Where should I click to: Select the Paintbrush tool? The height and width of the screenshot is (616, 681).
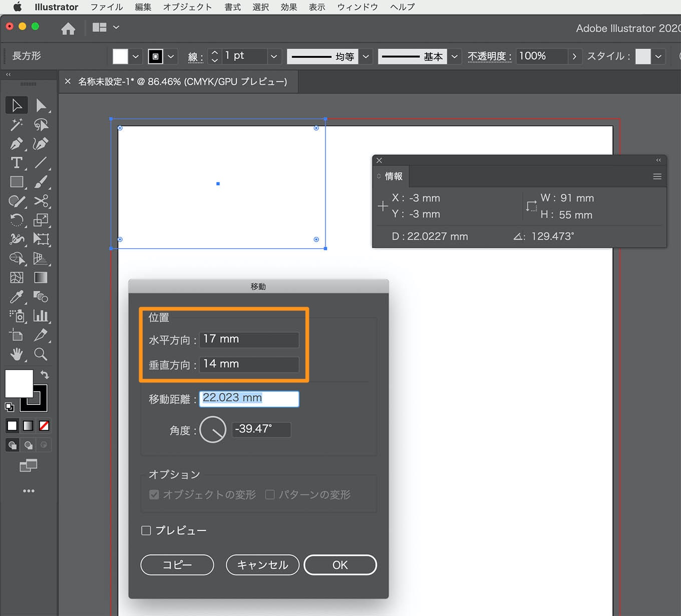coord(41,182)
